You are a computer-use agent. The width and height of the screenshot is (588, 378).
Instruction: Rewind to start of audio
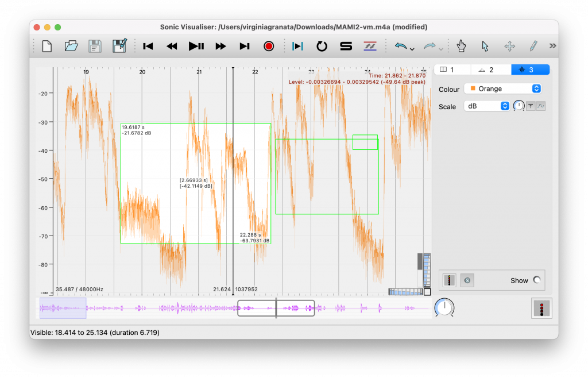pyautogui.click(x=148, y=46)
